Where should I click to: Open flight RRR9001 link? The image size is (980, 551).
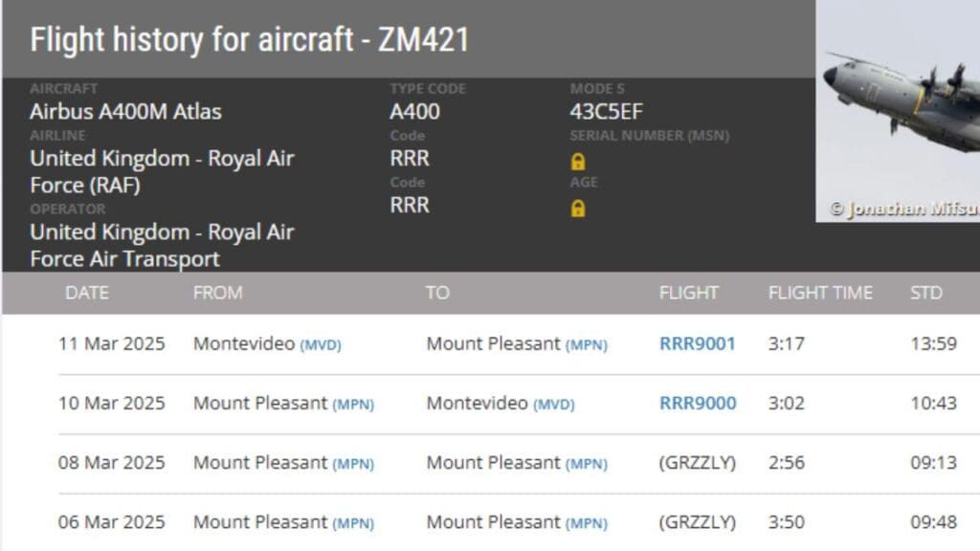click(697, 343)
